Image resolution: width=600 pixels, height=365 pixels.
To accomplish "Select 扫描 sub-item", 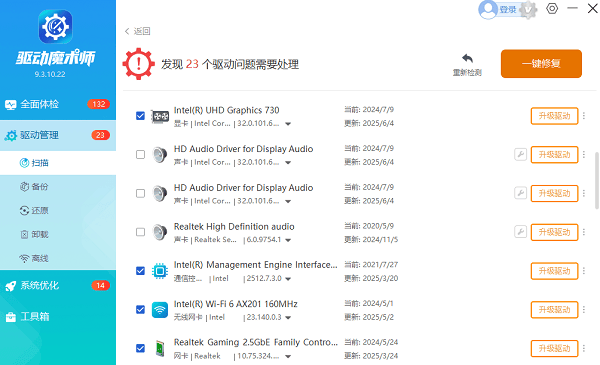I will tap(58, 163).
